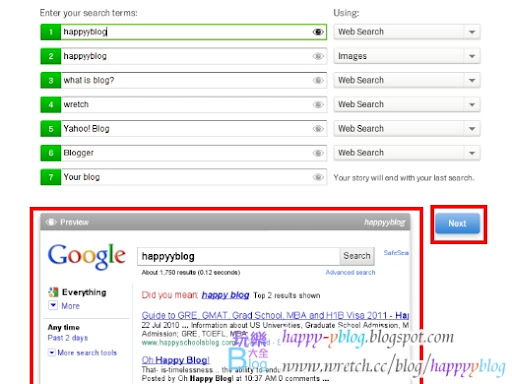Click the Next button
This screenshot has height=384, width=512.
pyautogui.click(x=457, y=223)
